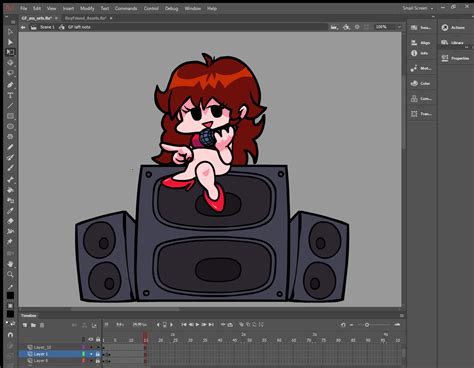Select the Subselection arrow tool
Viewport: 474px width, 368px height.
coord(10,31)
